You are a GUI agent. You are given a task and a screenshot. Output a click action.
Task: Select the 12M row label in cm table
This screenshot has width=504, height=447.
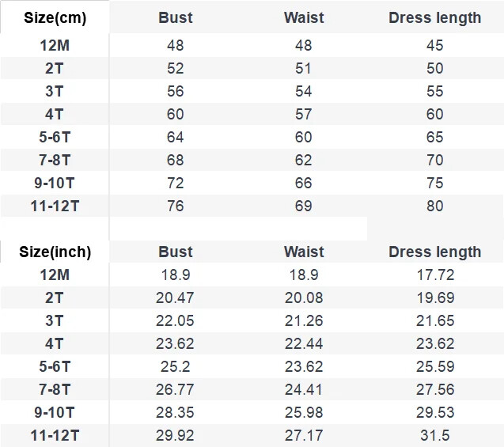(x=55, y=45)
